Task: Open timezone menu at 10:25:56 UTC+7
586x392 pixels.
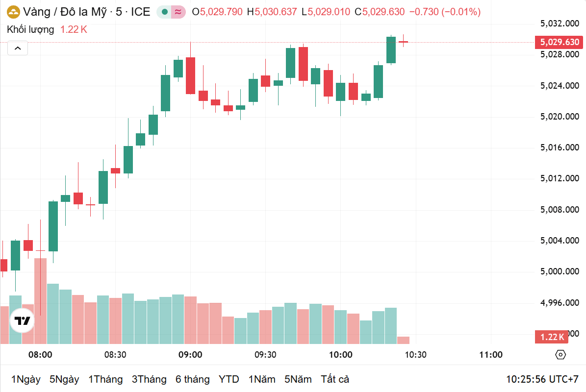Action: 542,379
